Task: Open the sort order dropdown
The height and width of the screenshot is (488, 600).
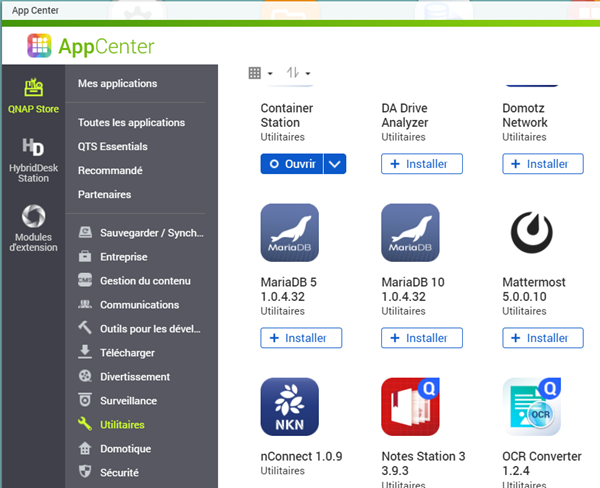Action: click(x=298, y=73)
